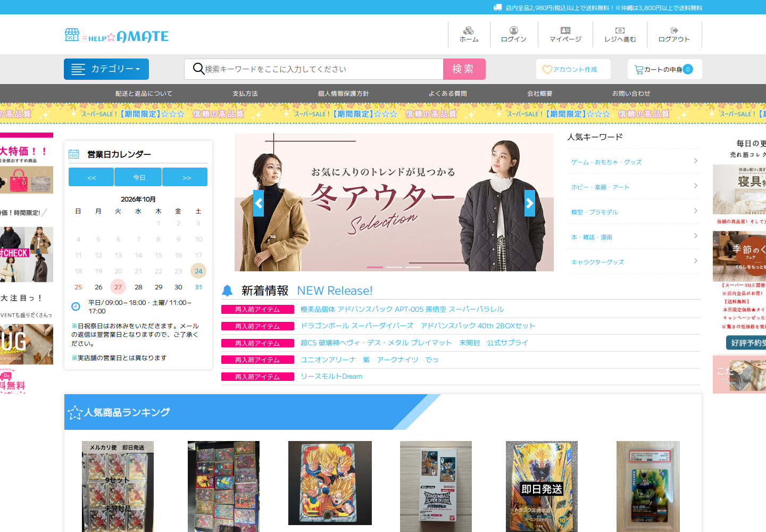Open 個人情報保護方針 menu item

click(x=344, y=94)
